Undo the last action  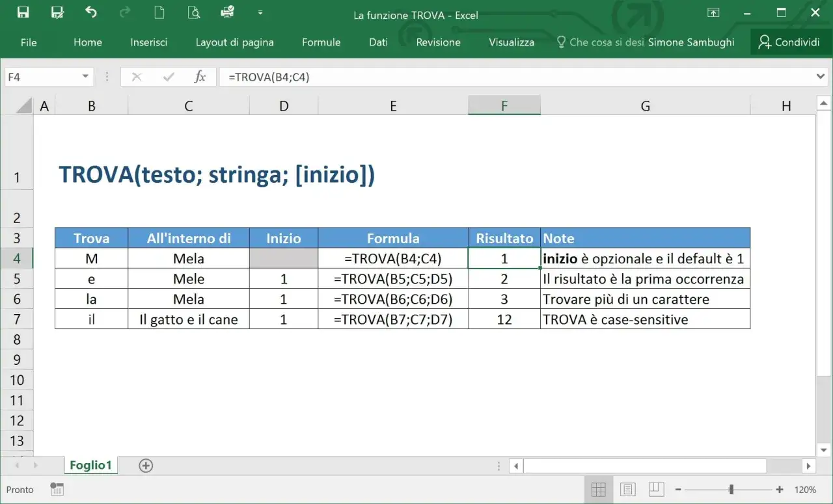[x=91, y=12]
